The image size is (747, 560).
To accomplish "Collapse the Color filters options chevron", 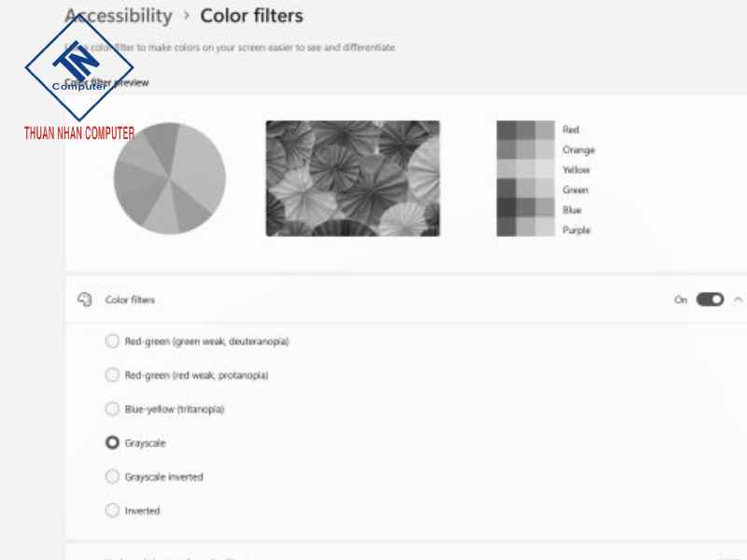I will 738,300.
